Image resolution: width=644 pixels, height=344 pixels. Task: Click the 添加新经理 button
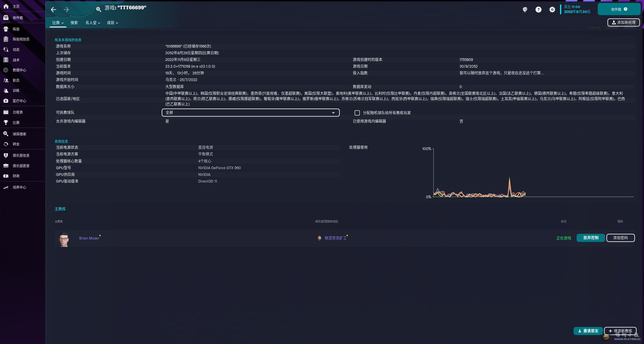(623, 22)
